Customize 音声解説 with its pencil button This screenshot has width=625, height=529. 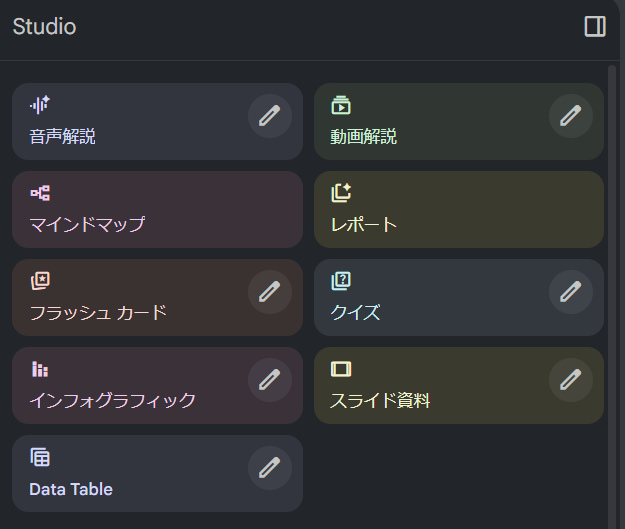pos(270,116)
